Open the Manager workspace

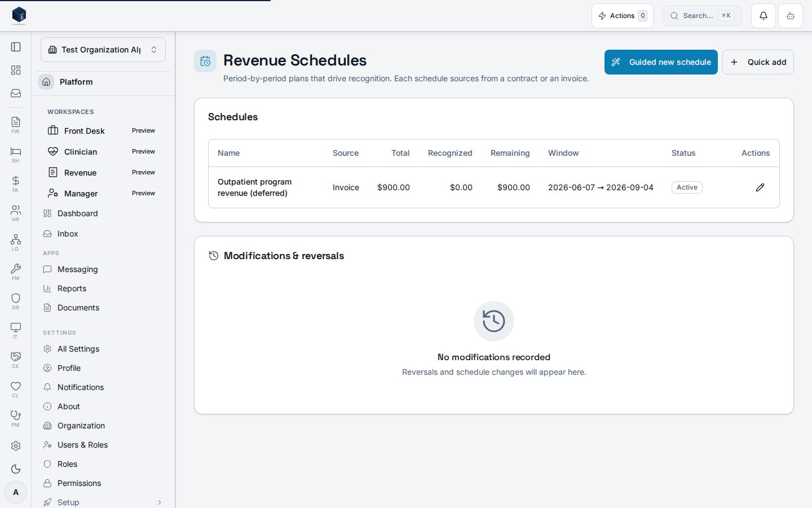(x=103, y=193)
